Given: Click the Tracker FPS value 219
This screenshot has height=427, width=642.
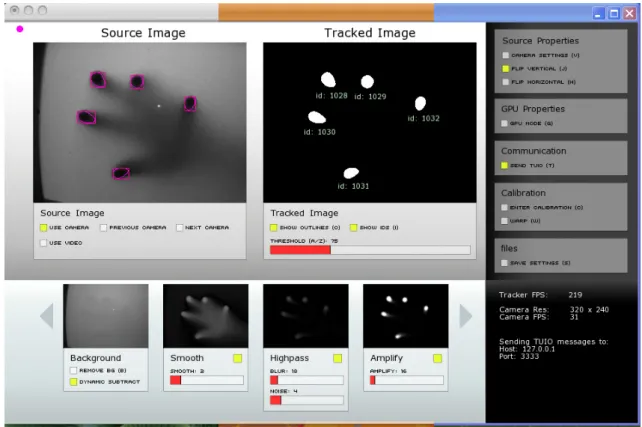Looking at the screenshot, I should (x=575, y=295).
